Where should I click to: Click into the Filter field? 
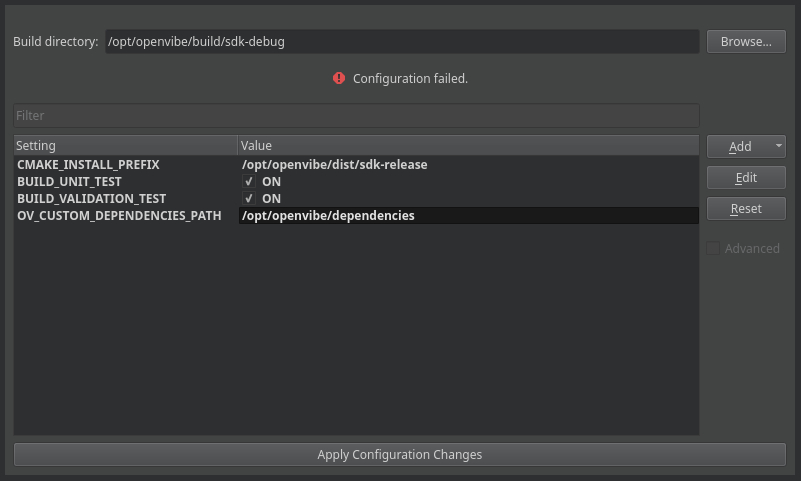click(x=356, y=115)
